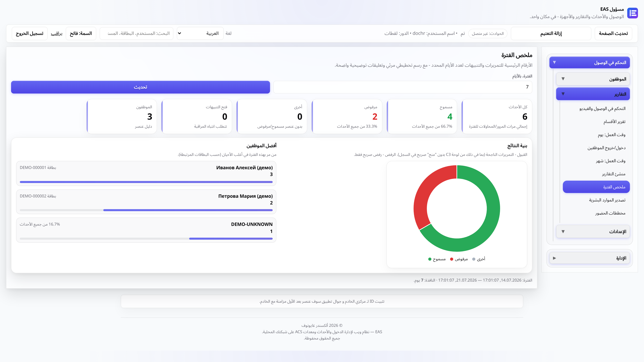Click the EAS logo icon
Image resolution: width=644 pixels, height=362 pixels.
point(632,13)
